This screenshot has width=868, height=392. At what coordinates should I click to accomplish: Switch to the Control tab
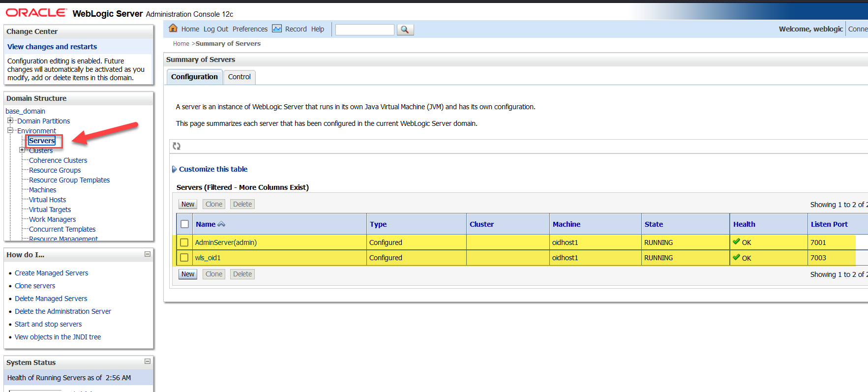239,77
